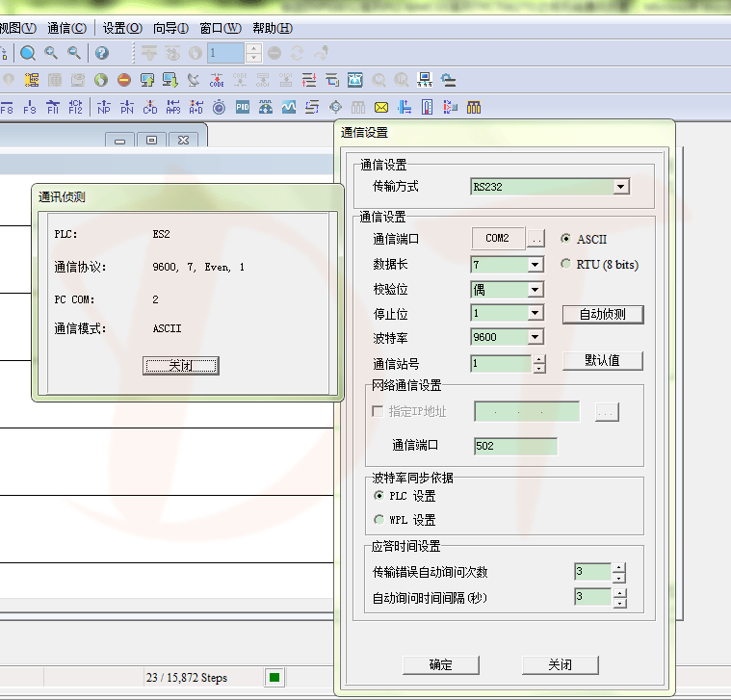This screenshot has width=731, height=700.
Task: Open the 视图(V) menu
Action: 17,29
